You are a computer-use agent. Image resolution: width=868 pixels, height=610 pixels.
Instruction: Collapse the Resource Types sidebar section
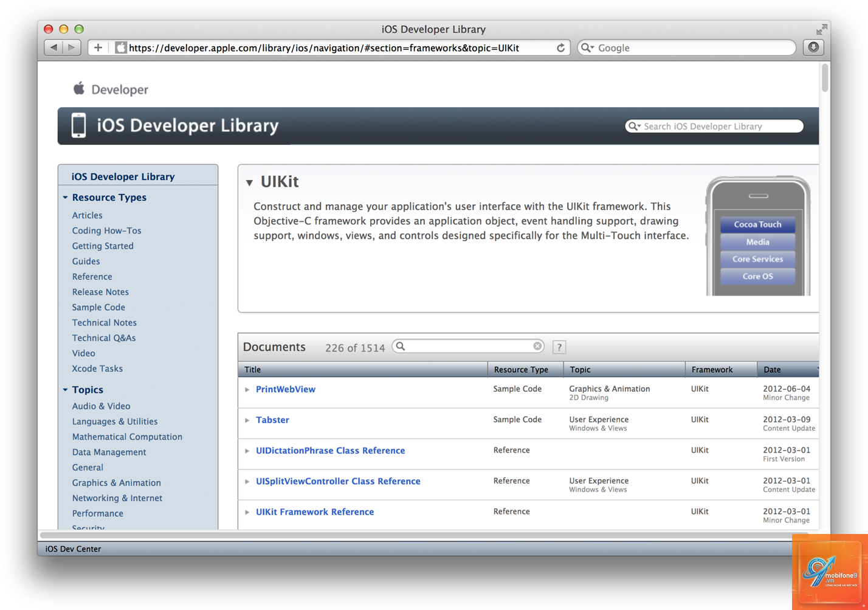[x=65, y=198]
